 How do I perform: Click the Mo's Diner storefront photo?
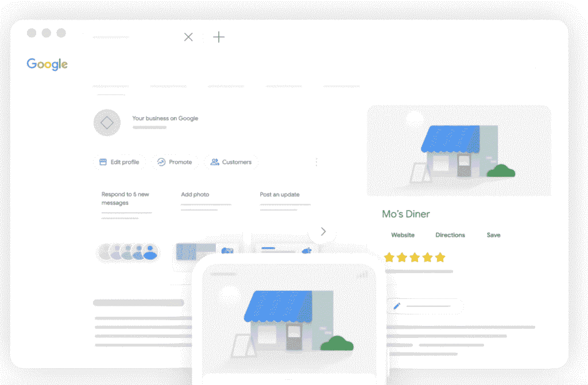coord(459,151)
